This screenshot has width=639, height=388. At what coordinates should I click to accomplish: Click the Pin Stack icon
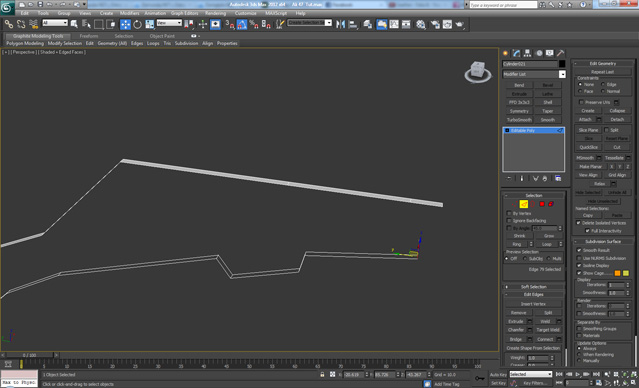[509, 179]
